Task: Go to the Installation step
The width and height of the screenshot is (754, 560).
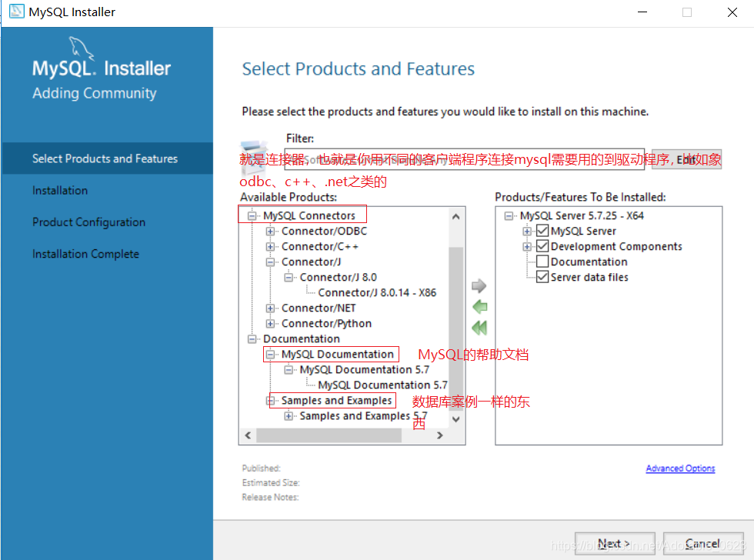Action: (60, 190)
